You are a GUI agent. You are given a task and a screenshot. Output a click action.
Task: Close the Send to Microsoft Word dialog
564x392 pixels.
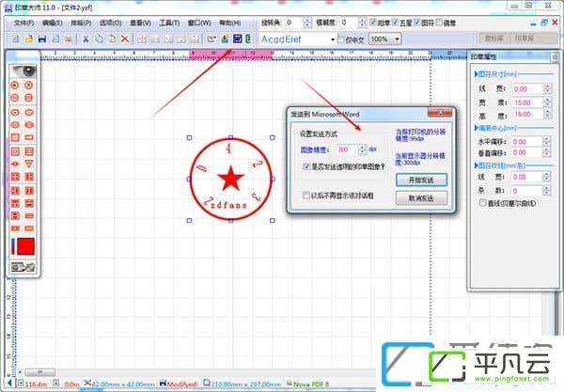click(440, 113)
